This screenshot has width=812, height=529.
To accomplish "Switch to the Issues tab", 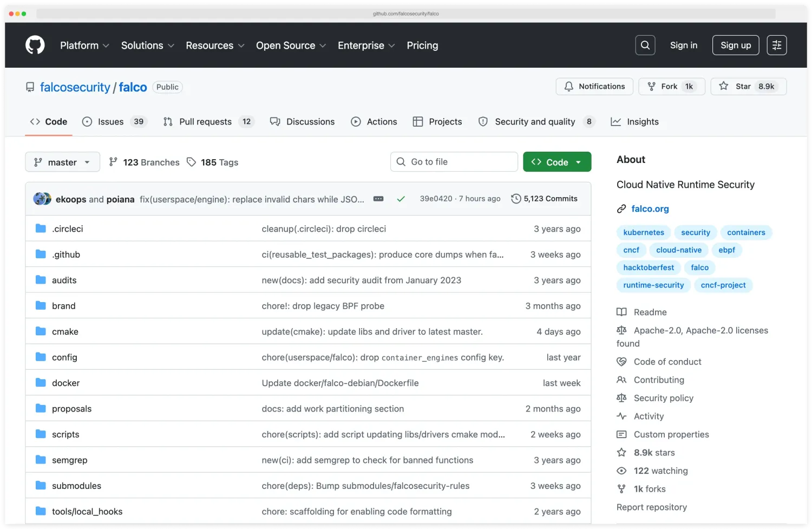I will 114,122.
